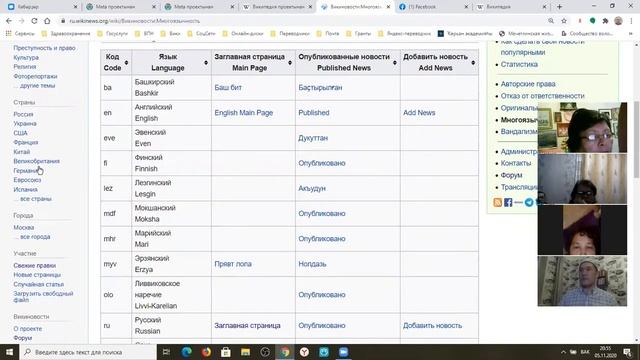Launch Microsoft Edge from the taskbar
Screen dimensions: 640x360
click(187, 352)
